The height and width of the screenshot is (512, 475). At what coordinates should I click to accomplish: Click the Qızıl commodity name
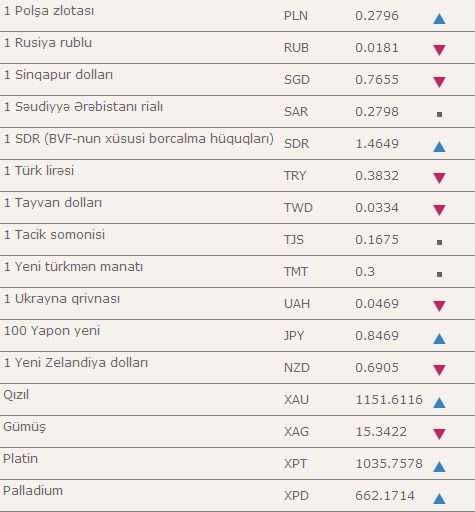16,395
